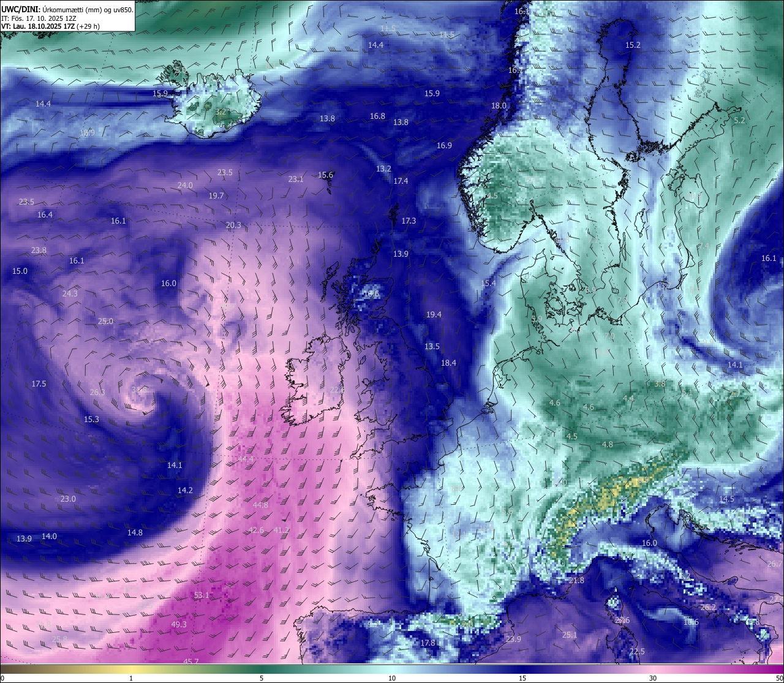Select the 41.2 map value
This screenshot has height=683, width=784.
tap(281, 530)
